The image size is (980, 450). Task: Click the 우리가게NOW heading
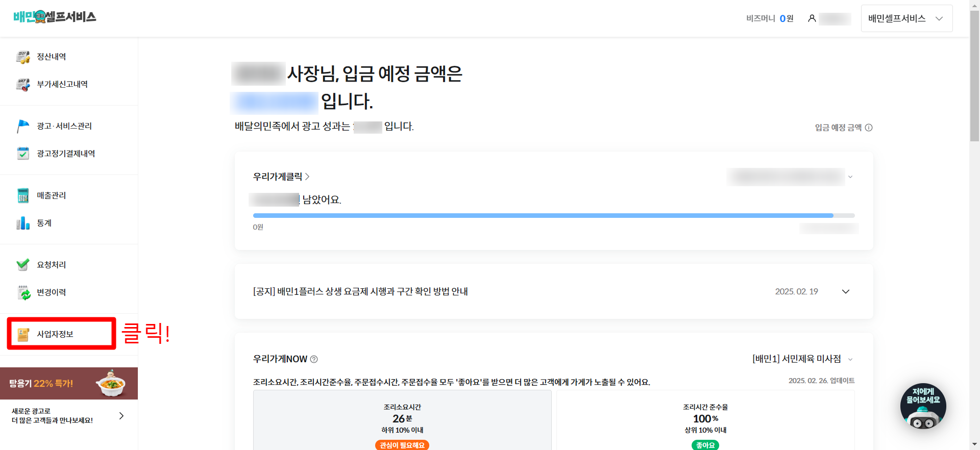tap(280, 359)
